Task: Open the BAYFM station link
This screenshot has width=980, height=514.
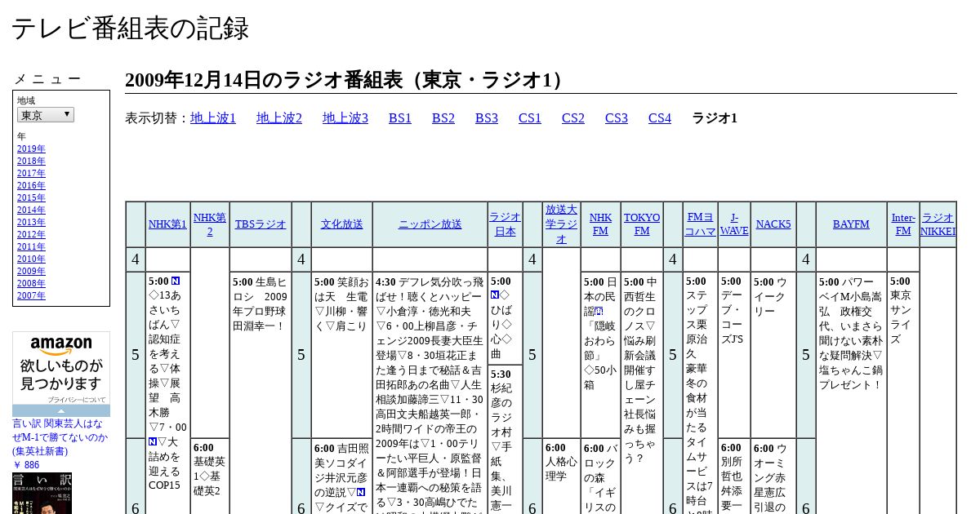Action: pos(851,224)
